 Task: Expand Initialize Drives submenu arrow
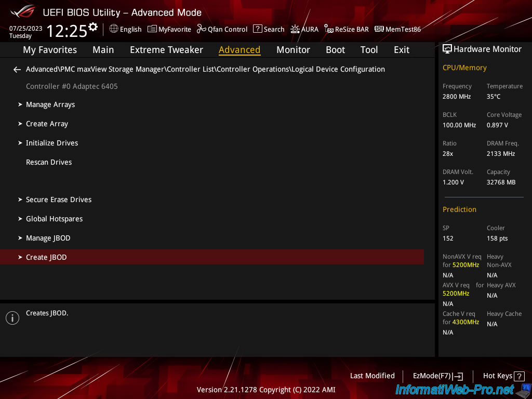[x=20, y=143]
